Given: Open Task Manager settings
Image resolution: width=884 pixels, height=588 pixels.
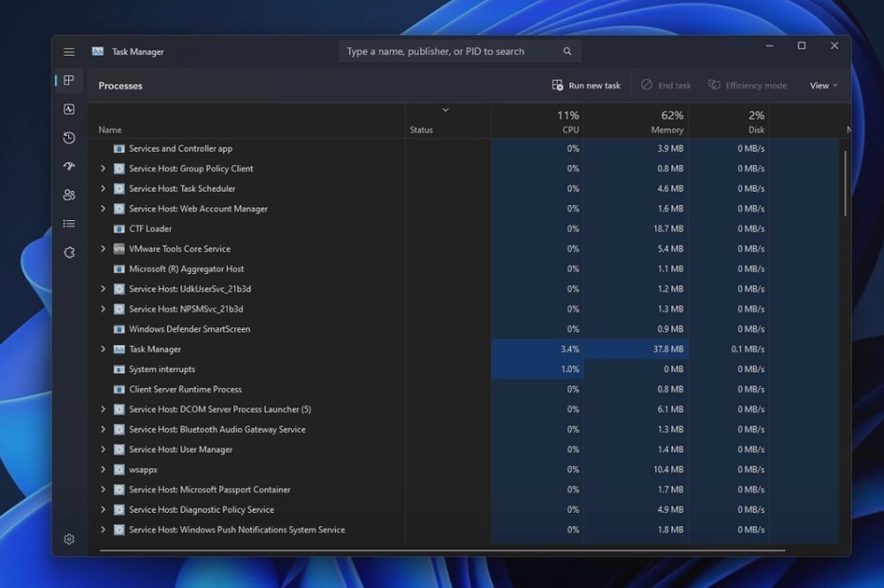Looking at the screenshot, I should pos(69,538).
